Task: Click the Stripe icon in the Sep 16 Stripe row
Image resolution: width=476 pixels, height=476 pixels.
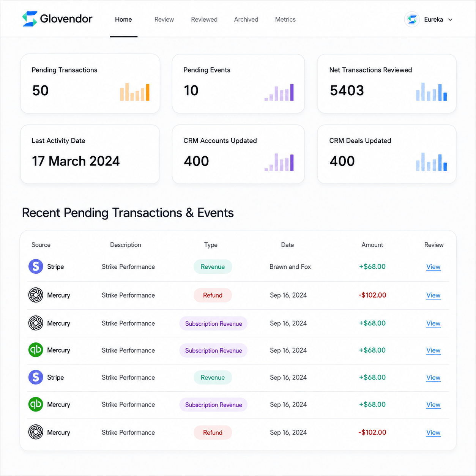Action: (x=36, y=377)
